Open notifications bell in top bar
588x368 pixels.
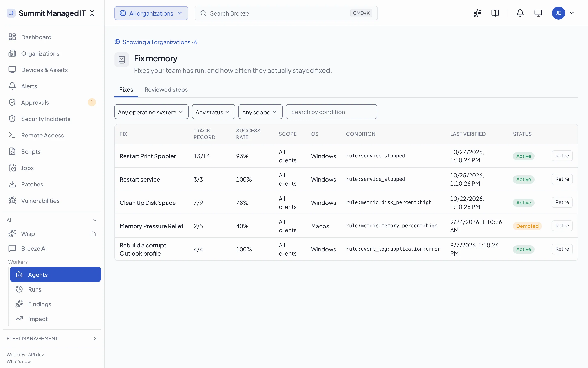520,13
